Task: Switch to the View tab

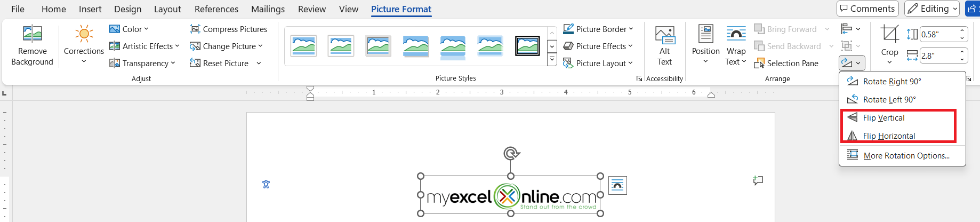Action: point(349,9)
